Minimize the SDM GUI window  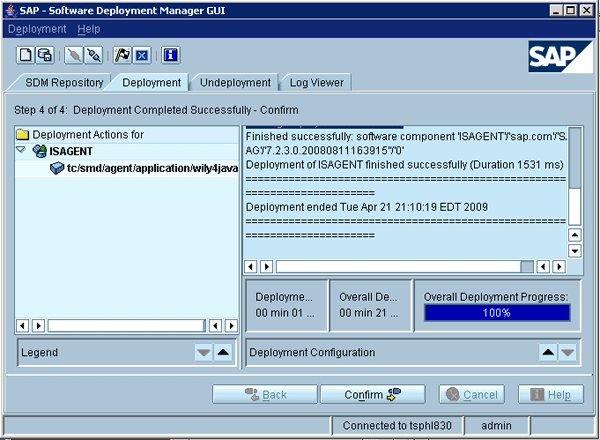click(x=556, y=10)
